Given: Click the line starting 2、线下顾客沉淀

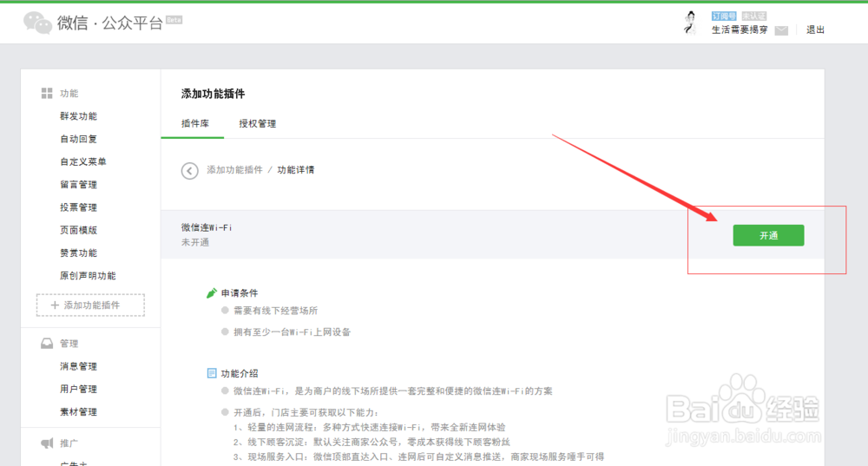Looking at the screenshot, I should 372,442.
